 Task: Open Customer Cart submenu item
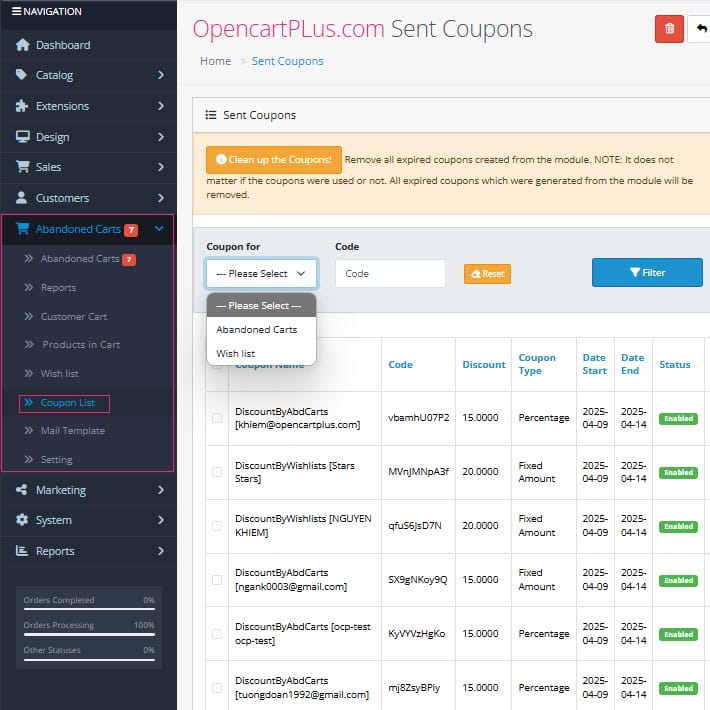pos(74,317)
